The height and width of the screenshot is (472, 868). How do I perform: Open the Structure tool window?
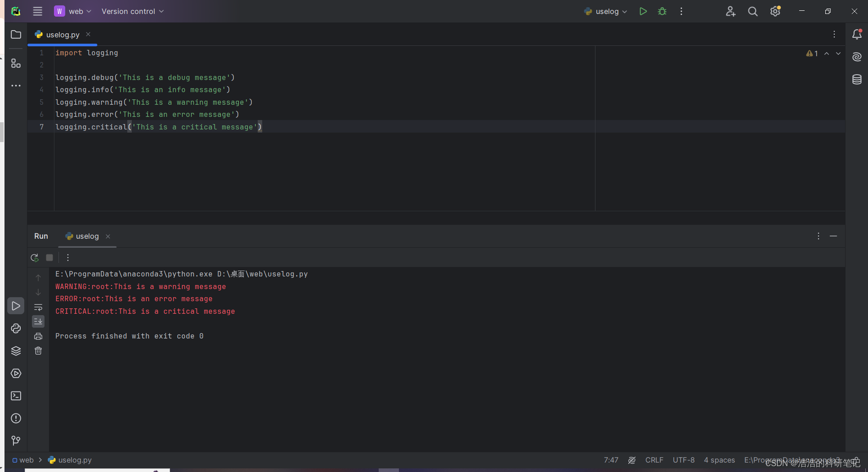pos(16,63)
